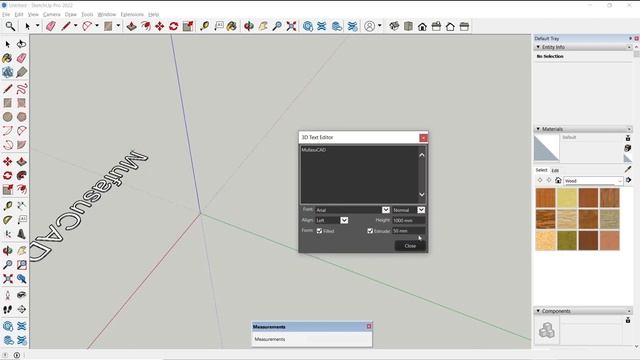Switch to the Edit tab in Materials
The image size is (640, 360).
pos(555,170)
